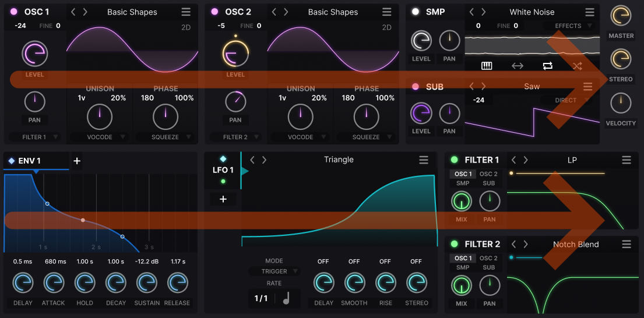Open the LFO 1 hamburger menu
This screenshot has height=318, width=644.
(424, 160)
